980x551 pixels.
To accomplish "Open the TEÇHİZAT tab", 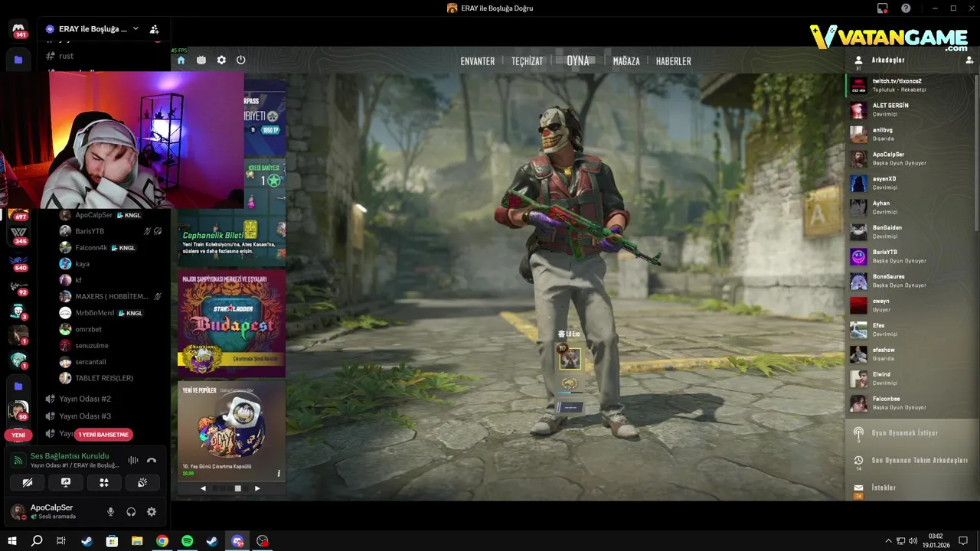I will tap(527, 61).
